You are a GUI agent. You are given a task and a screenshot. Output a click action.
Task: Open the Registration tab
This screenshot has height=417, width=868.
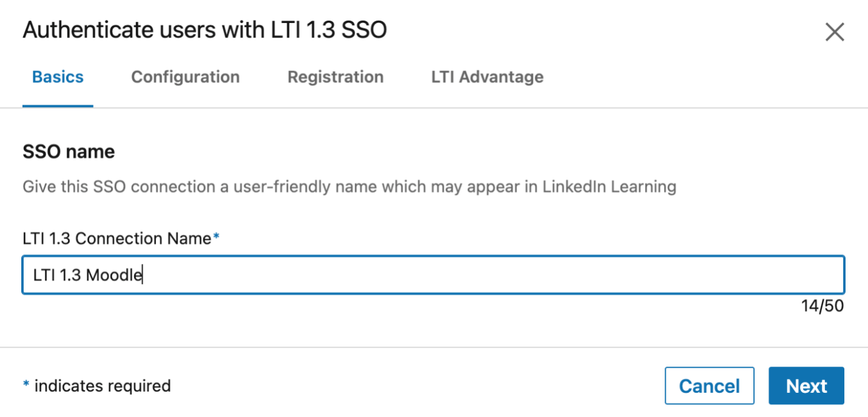pyautogui.click(x=335, y=77)
